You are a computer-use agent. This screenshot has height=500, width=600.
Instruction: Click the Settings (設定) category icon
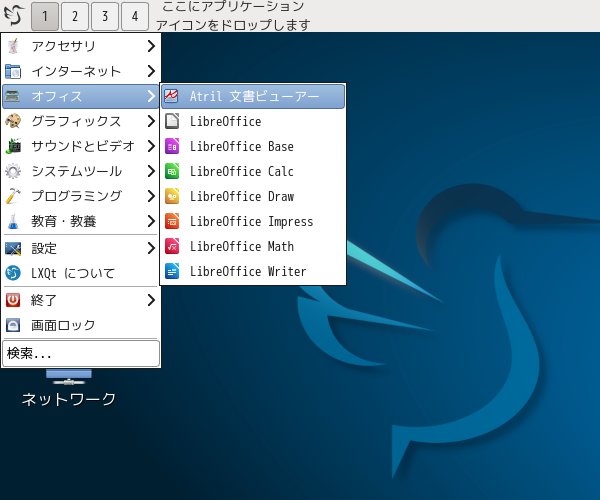(13, 249)
